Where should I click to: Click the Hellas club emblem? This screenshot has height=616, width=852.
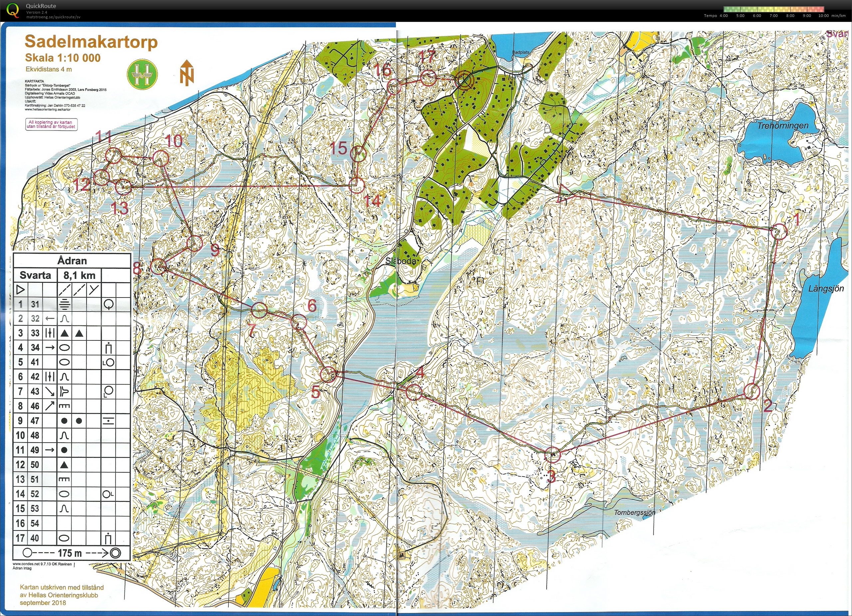pyautogui.click(x=142, y=74)
